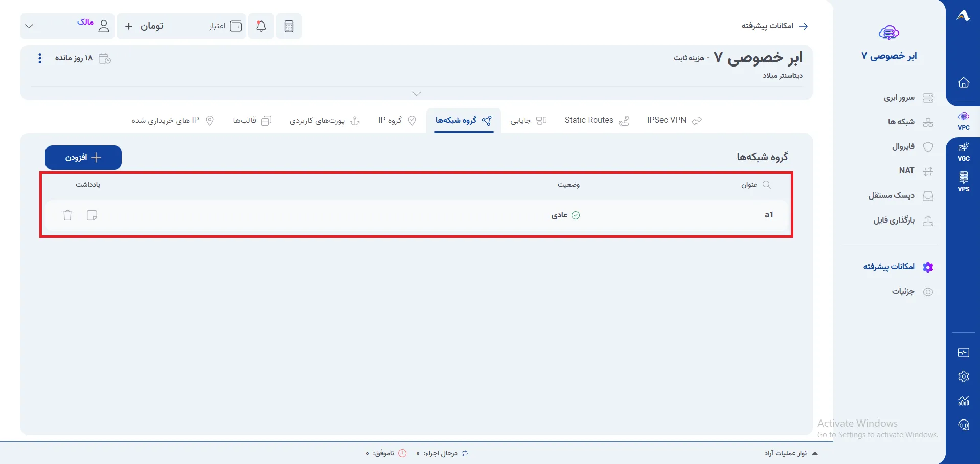Open فایروال in the sidebar
The height and width of the screenshot is (464, 980).
pyautogui.click(x=913, y=147)
